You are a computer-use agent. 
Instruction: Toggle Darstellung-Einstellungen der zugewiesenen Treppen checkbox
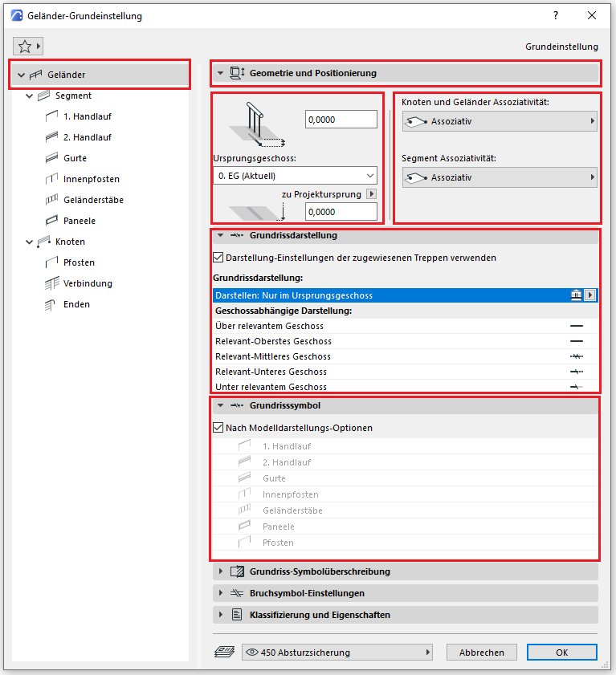(x=218, y=258)
